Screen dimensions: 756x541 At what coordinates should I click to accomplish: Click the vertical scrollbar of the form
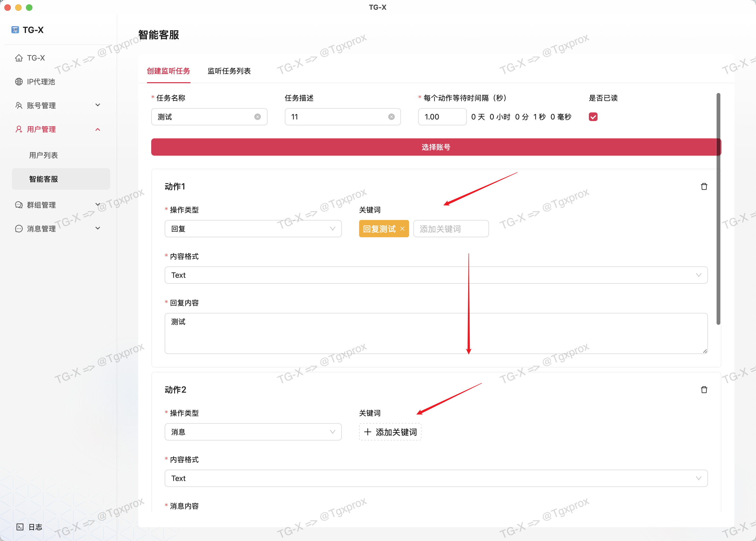[718, 209]
